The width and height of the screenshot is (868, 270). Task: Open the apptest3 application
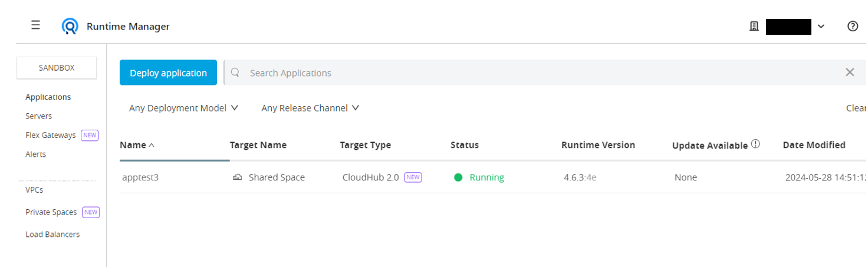[x=140, y=177]
